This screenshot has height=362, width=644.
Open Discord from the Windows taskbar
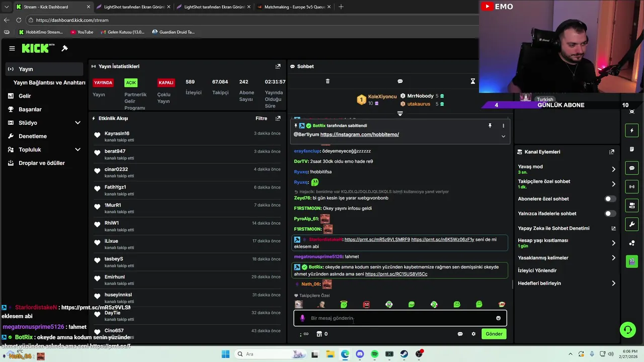(360, 354)
